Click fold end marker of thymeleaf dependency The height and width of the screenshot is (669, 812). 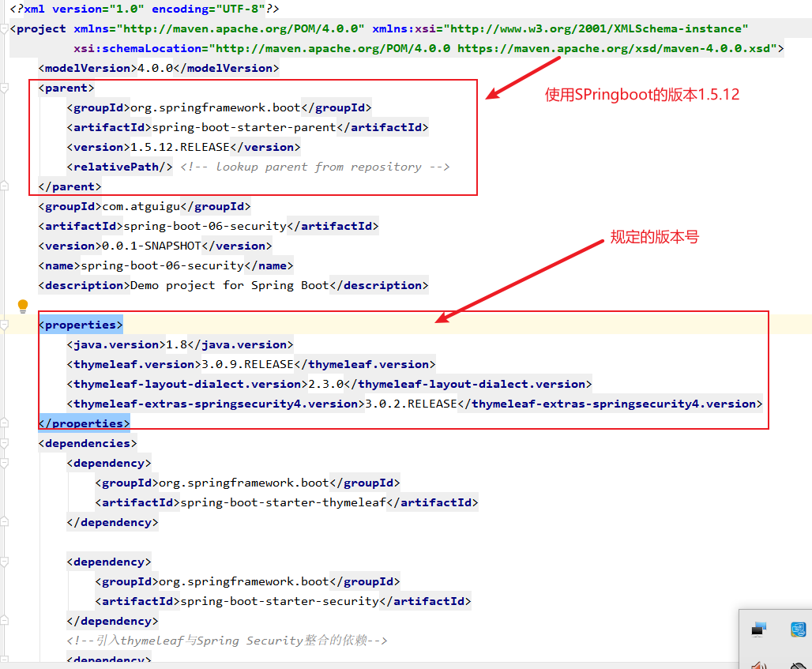pyautogui.click(x=4, y=522)
